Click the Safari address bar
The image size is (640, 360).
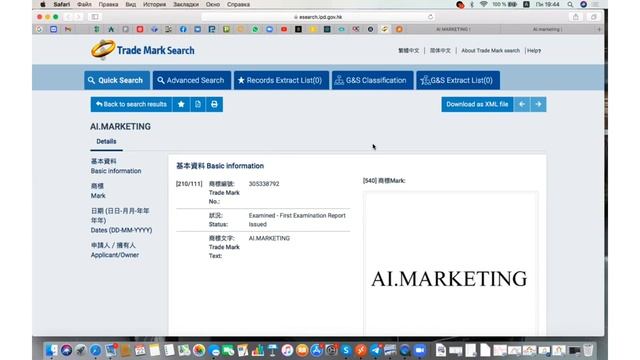[318, 17]
